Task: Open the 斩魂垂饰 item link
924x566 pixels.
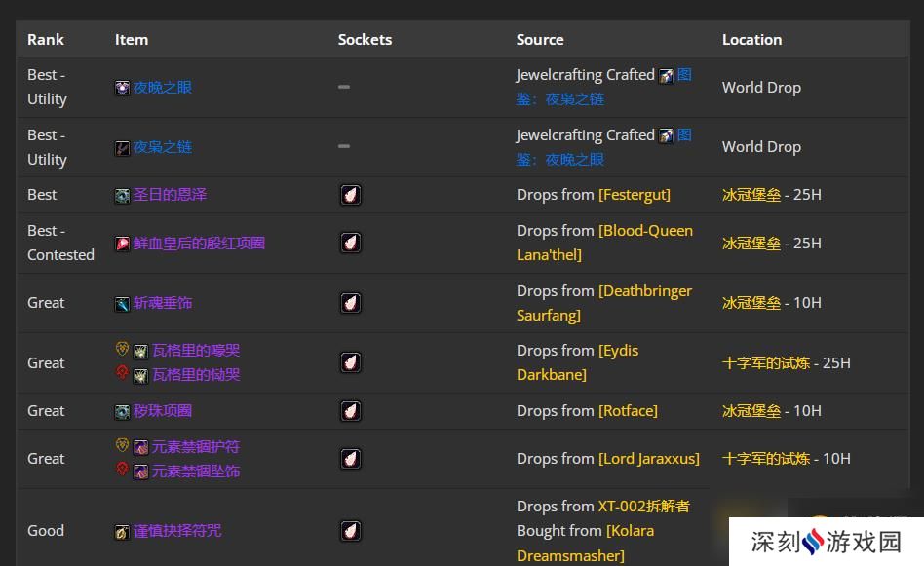Action: [163, 303]
